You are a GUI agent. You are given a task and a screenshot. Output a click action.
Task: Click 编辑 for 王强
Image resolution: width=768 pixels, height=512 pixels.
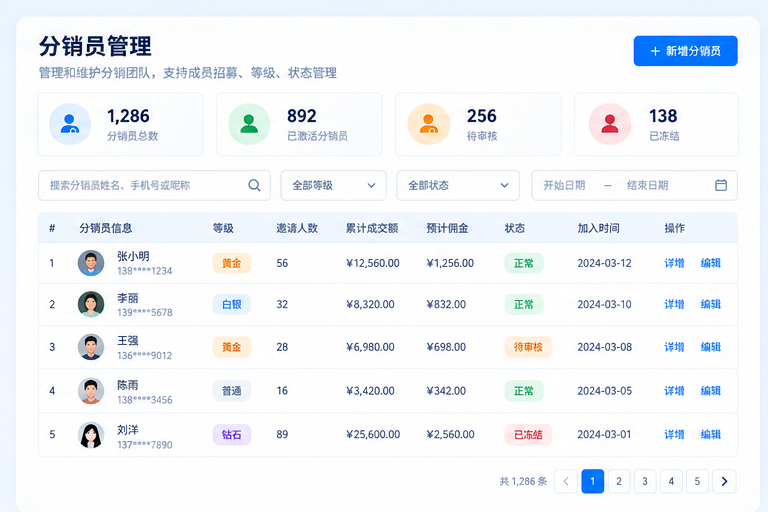(x=710, y=347)
